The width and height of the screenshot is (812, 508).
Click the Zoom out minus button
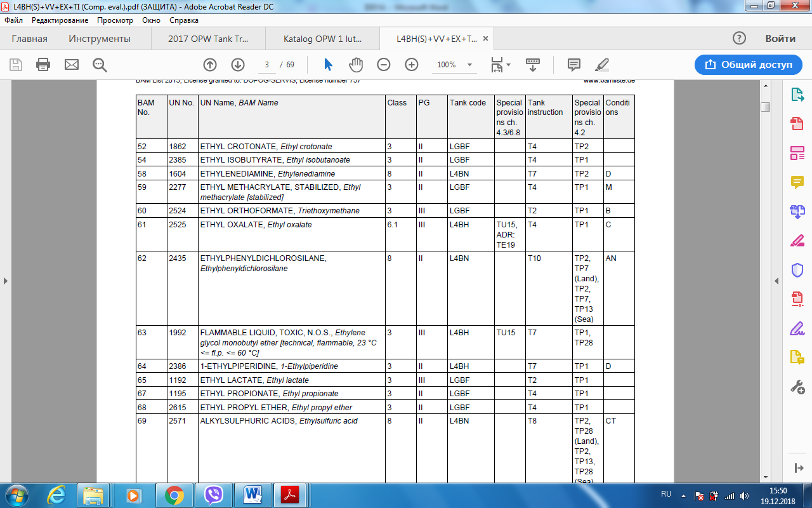point(384,64)
